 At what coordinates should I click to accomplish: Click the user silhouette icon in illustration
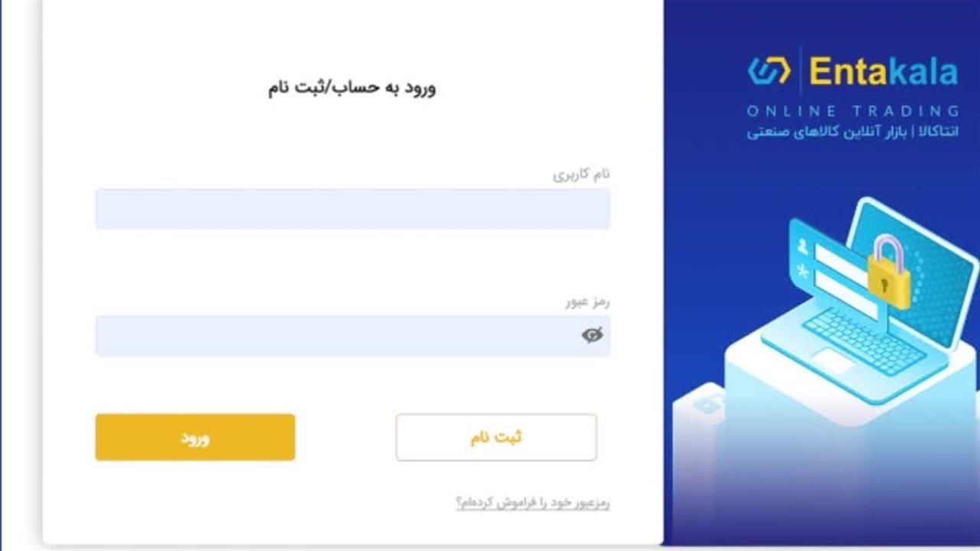tap(802, 246)
